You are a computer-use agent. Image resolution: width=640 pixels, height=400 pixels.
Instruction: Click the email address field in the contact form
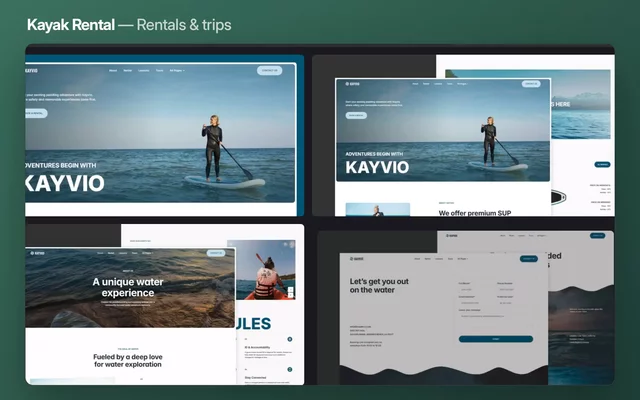click(475, 303)
